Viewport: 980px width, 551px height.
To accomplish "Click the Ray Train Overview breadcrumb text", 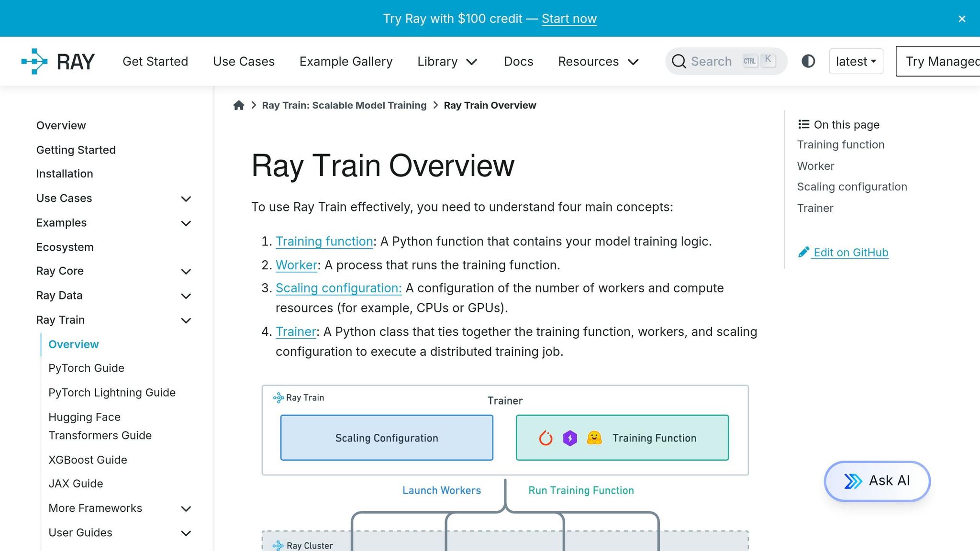I will (x=490, y=105).
